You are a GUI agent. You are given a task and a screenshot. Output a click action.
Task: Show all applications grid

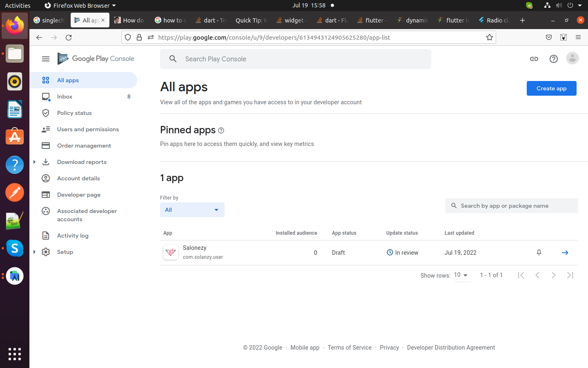[x=15, y=354]
